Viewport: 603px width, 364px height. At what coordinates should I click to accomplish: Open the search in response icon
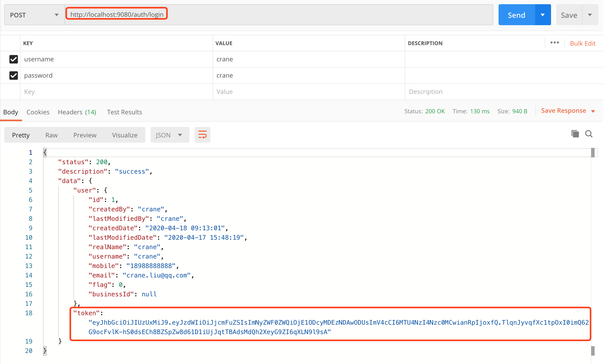(589, 134)
